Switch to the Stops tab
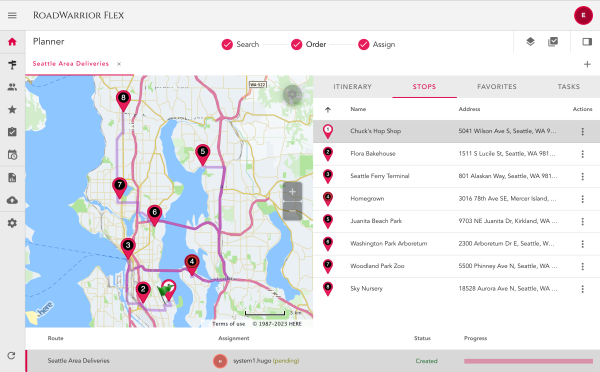Screen dimensions: 600x372 [x=424, y=86]
